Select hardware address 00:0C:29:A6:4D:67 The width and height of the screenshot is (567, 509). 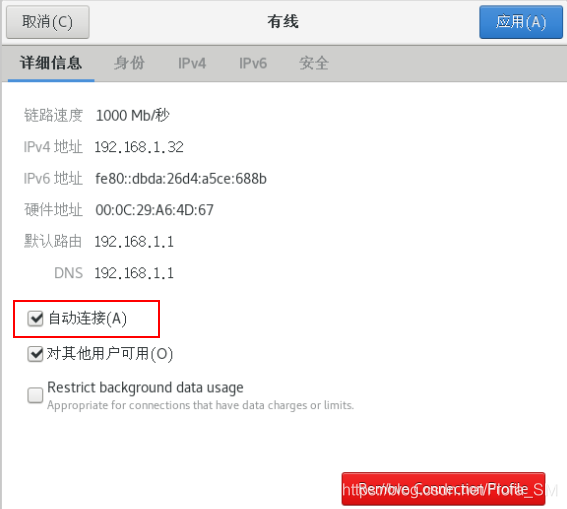[x=154, y=210]
